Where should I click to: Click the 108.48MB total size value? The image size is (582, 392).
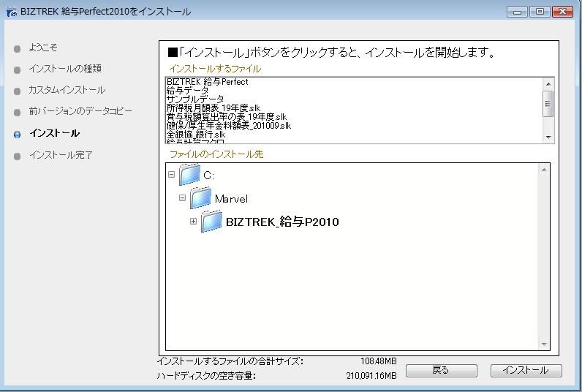point(379,361)
